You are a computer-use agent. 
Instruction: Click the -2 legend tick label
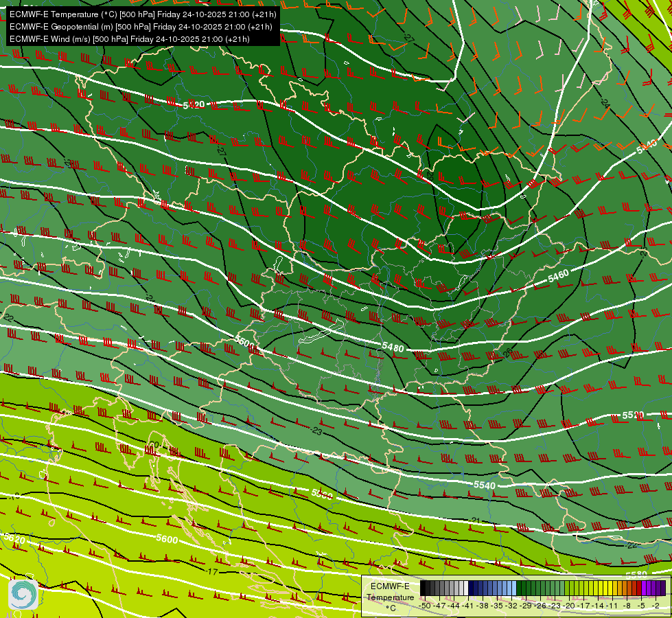coord(656,606)
